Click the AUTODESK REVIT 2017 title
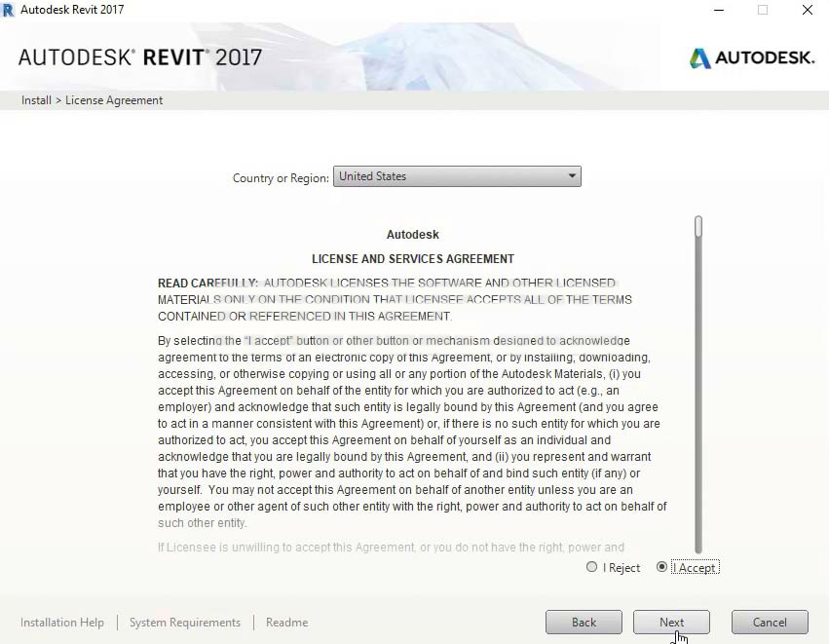The image size is (829, 644). 140,57
